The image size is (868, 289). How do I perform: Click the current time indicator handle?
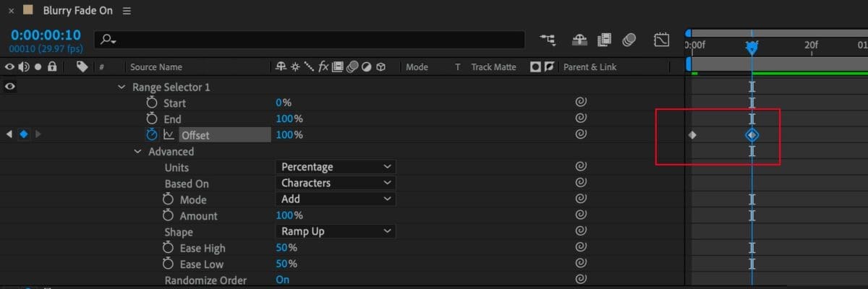pos(752,48)
